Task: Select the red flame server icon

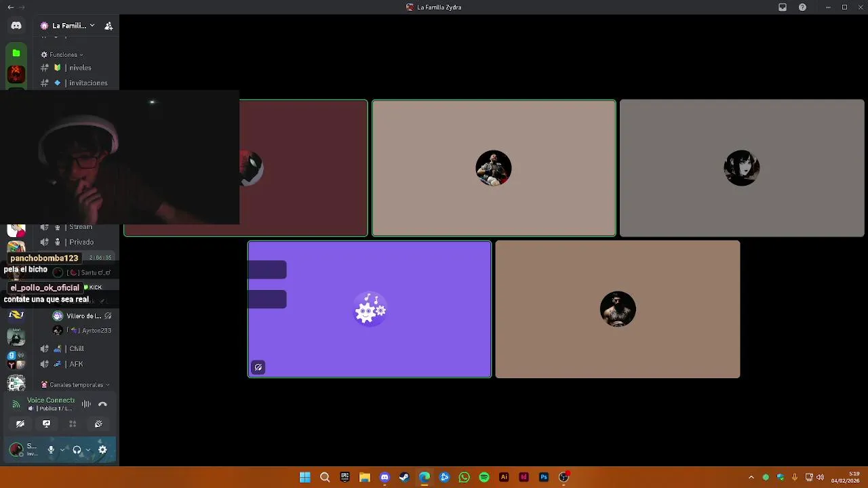Action: [x=16, y=73]
